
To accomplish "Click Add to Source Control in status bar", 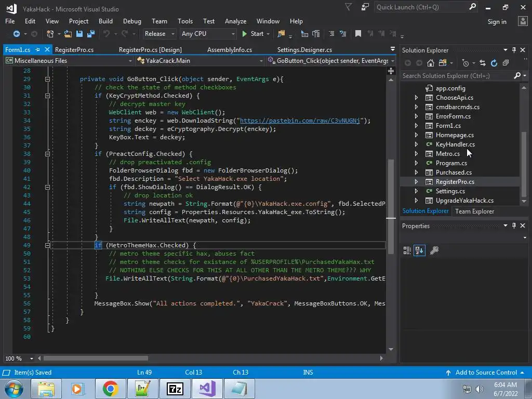I will coord(486,372).
